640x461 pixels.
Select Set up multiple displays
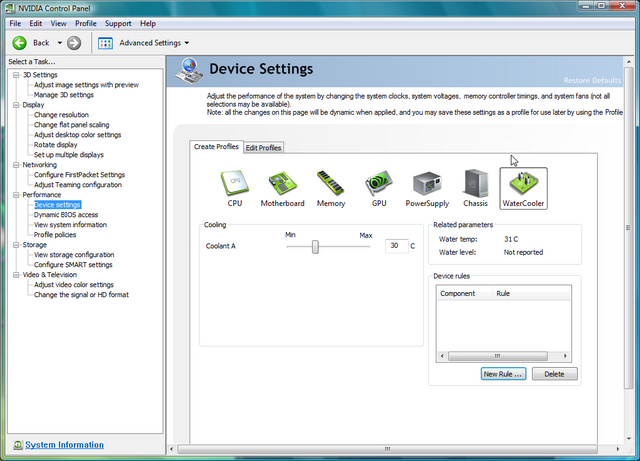[x=69, y=155]
